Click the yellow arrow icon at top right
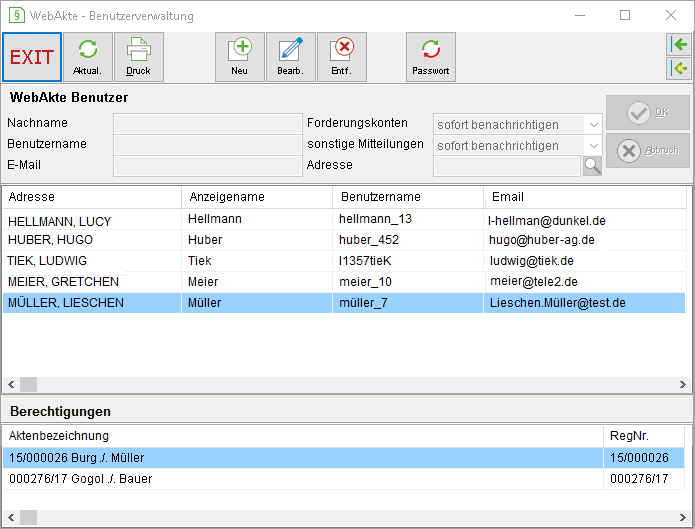 [x=679, y=68]
